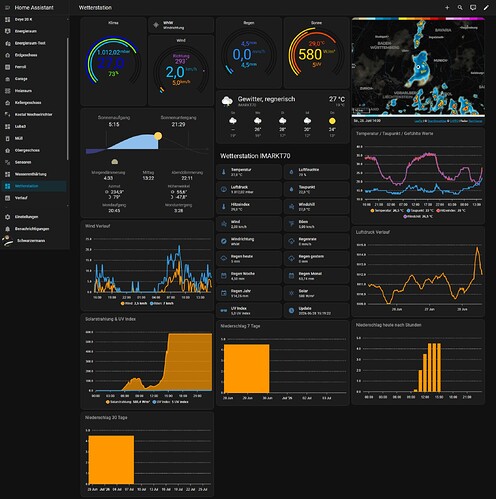
Task: Open the Benachrichtigungen bell icon
Action: 8,229
